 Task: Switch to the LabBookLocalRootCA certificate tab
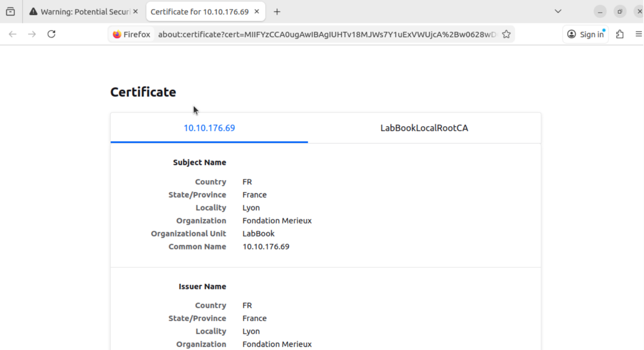point(424,128)
